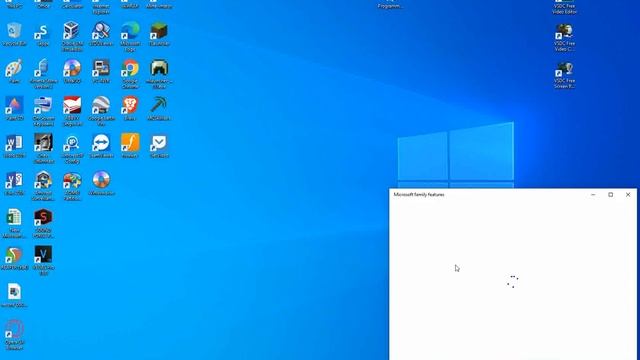
Task: Close the Microsoft family features window
Action: point(628,195)
